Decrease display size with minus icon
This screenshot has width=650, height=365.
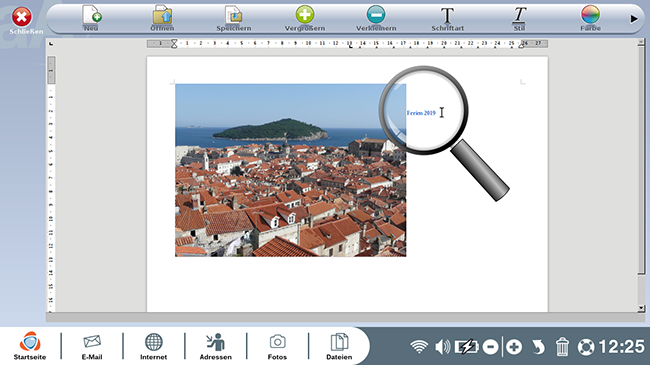pos(490,347)
